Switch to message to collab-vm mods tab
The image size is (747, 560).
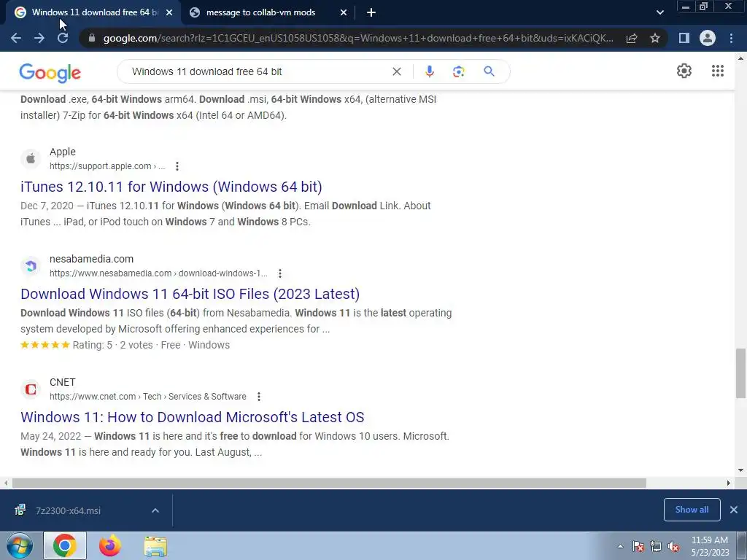(269, 12)
